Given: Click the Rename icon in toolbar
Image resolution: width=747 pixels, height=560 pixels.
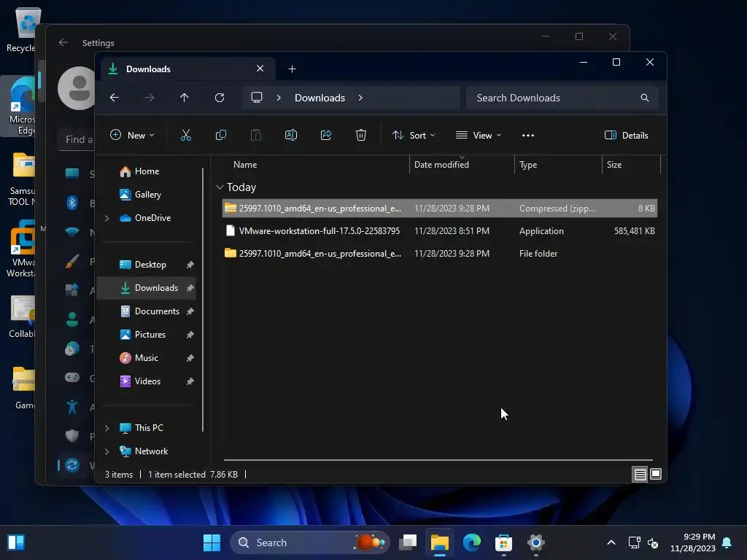Looking at the screenshot, I should [x=291, y=135].
